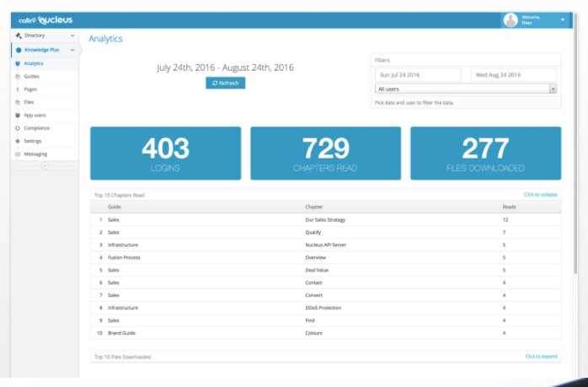Click the calls9 nucleus logo
The width and height of the screenshot is (588, 387).
[x=45, y=20]
